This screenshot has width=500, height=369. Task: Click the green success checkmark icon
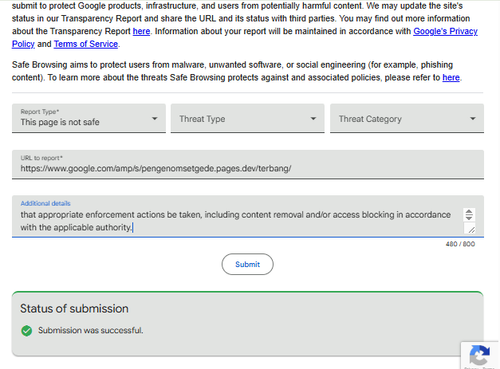point(27,331)
